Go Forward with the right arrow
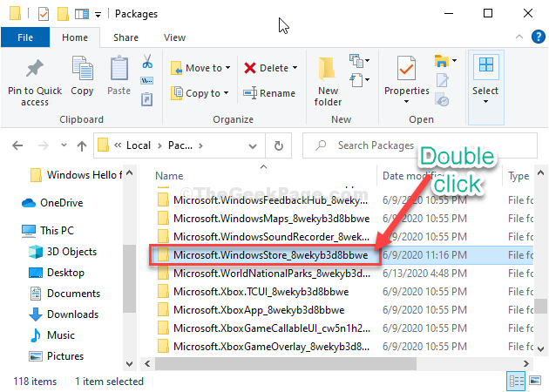This screenshot has height=392, width=549. [43, 145]
